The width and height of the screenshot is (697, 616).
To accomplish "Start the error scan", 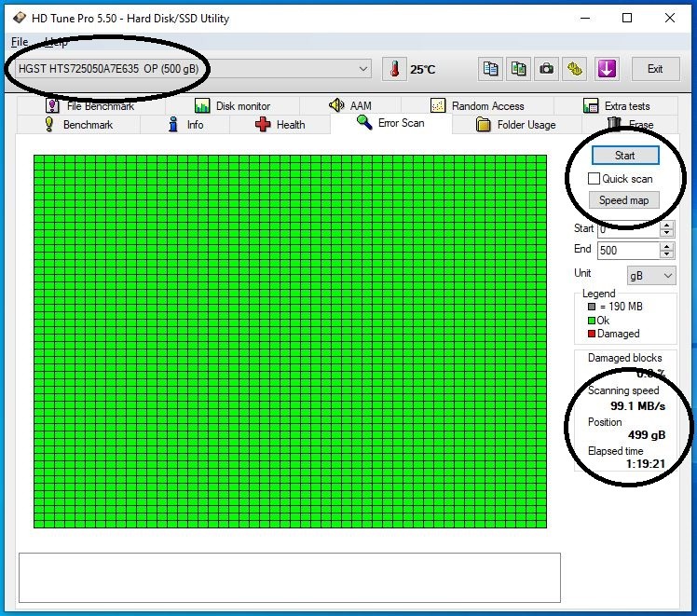I will 625,155.
